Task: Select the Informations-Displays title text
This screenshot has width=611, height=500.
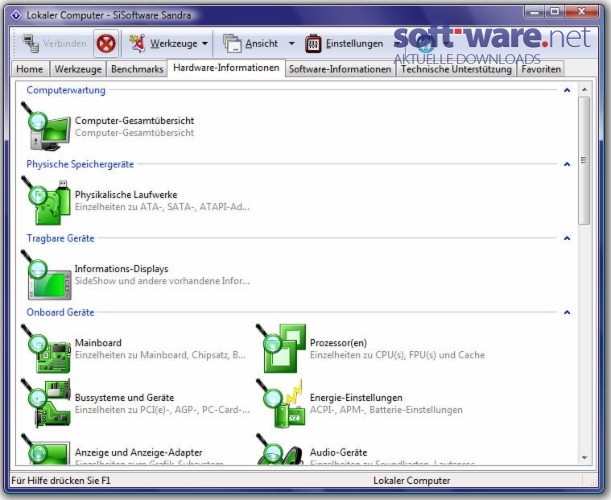Action: click(x=122, y=269)
